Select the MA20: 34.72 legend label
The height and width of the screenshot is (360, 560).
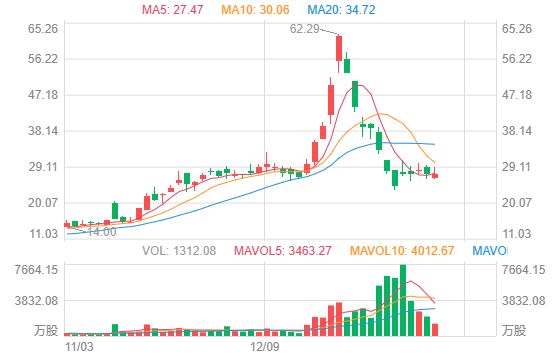341,10
